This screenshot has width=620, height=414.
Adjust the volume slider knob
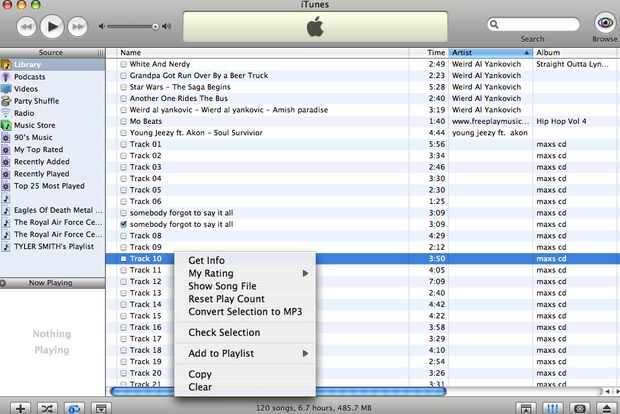coord(155,26)
